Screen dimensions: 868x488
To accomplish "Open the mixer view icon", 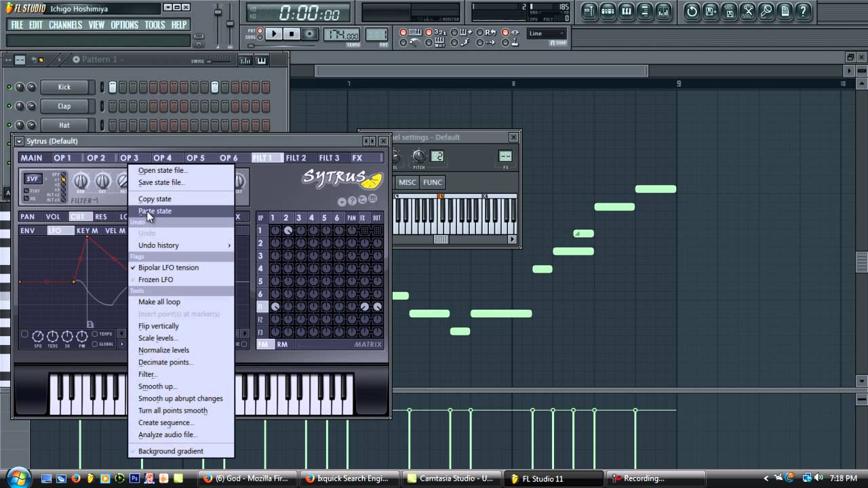I will (x=663, y=11).
